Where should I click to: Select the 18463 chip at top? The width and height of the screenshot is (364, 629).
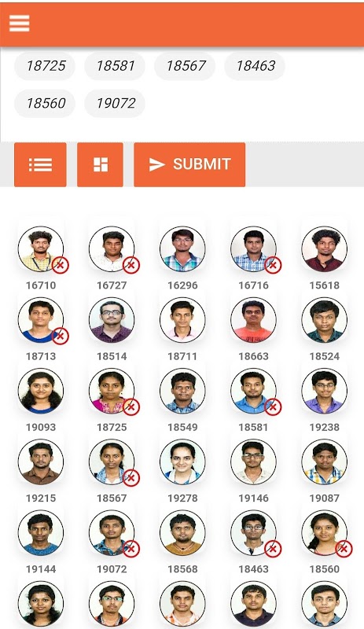coord(255,66)
